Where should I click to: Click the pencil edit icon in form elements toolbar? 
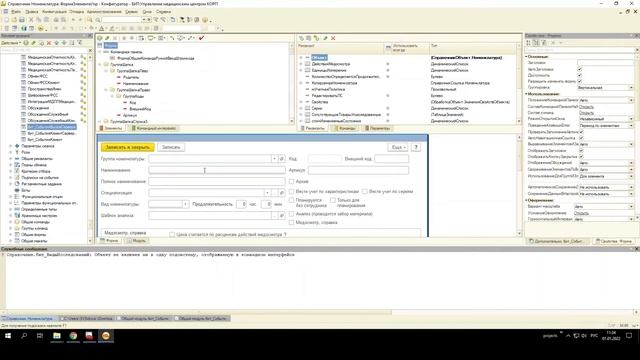107,38
